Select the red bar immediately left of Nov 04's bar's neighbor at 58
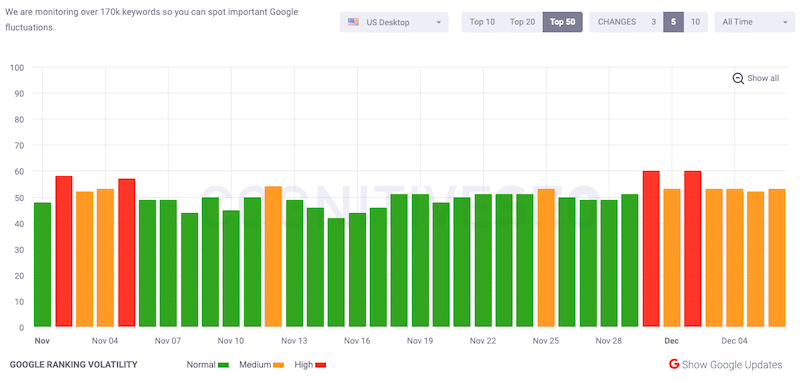 pos(64,251)
